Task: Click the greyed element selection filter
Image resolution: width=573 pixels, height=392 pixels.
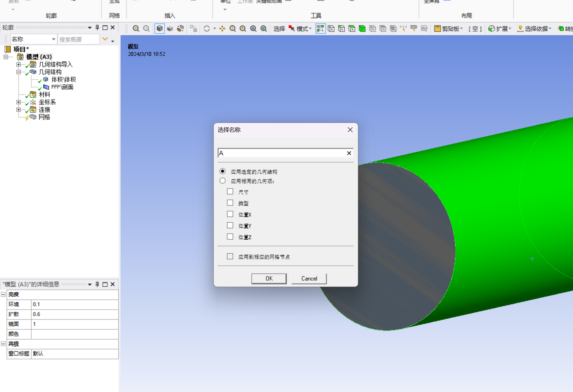Action: pyautogui.click(x=393, y=29)
